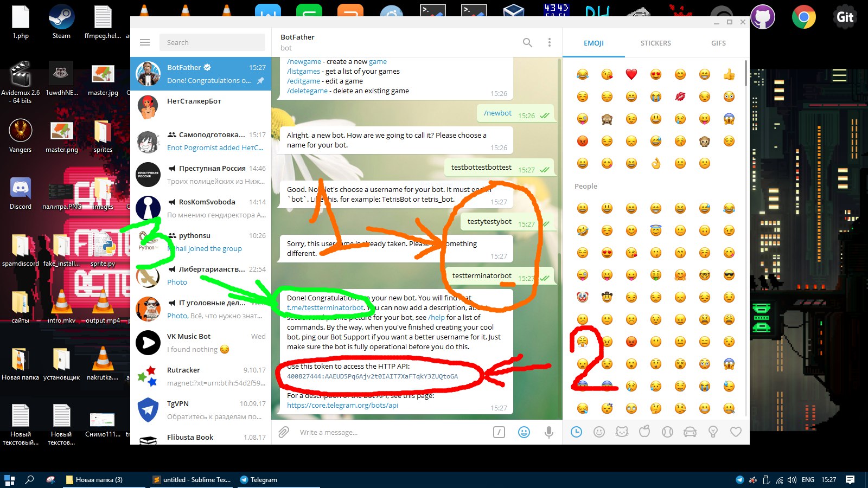Click the /help command link

coord(436,317)
